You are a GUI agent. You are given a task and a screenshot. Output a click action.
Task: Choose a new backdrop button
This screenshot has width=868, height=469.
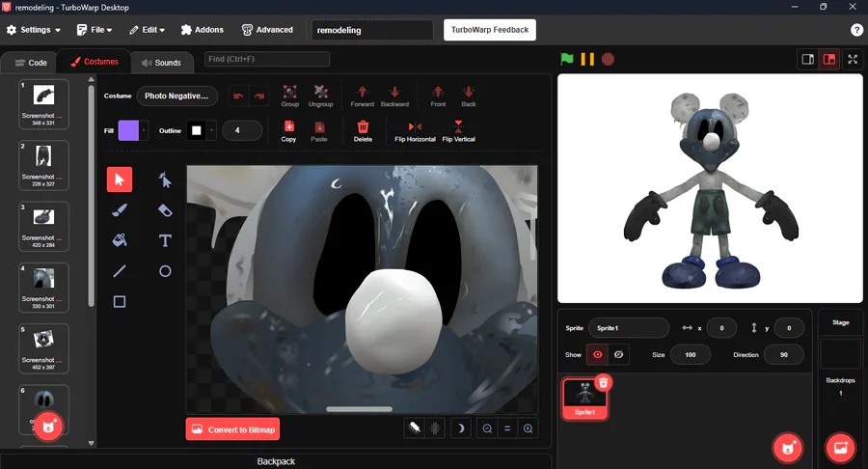click(840, 448)
